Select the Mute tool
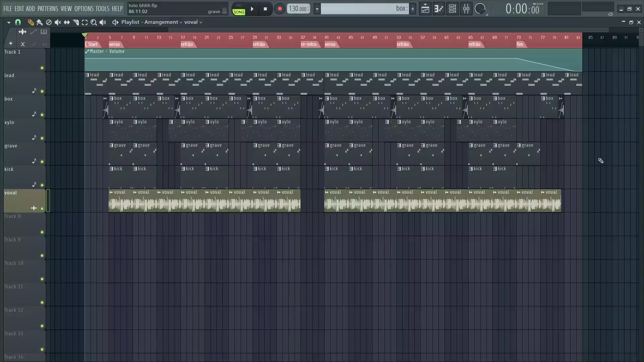The image size is (644, 362). coord(58,22)
